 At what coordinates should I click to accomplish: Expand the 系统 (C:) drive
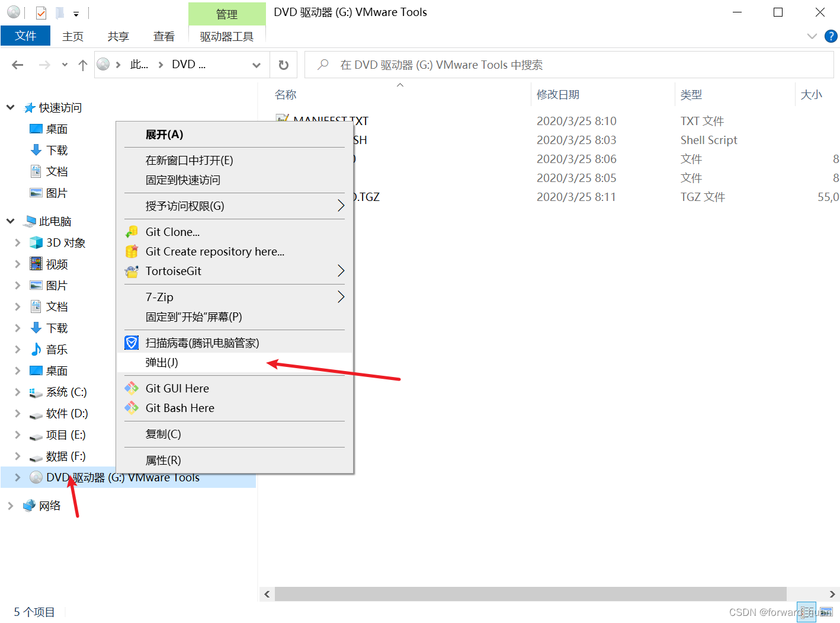[17, 392]
